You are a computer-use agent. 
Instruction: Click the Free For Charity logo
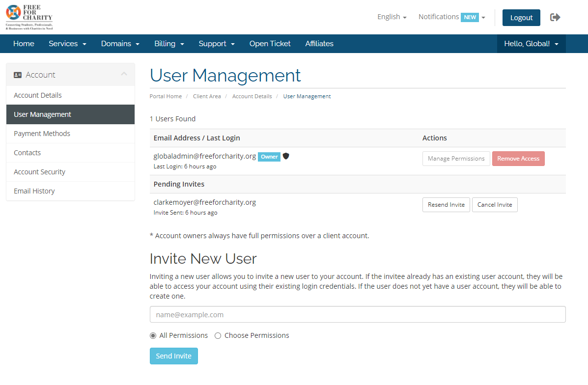click(28, 16)
